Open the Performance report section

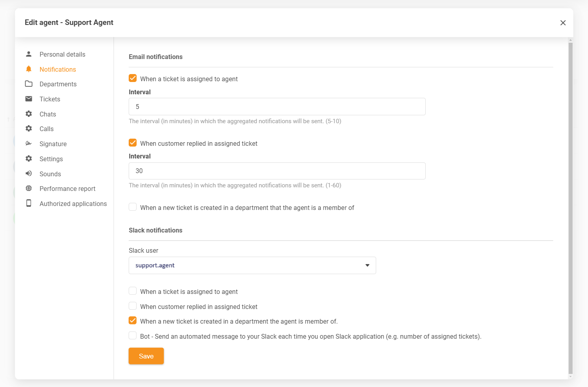[x=67, y=189]
